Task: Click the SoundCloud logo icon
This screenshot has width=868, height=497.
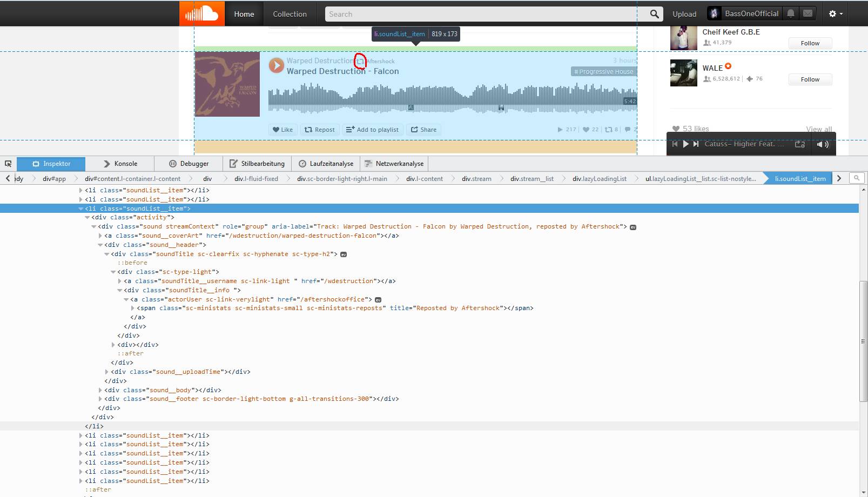Action: 202,14
